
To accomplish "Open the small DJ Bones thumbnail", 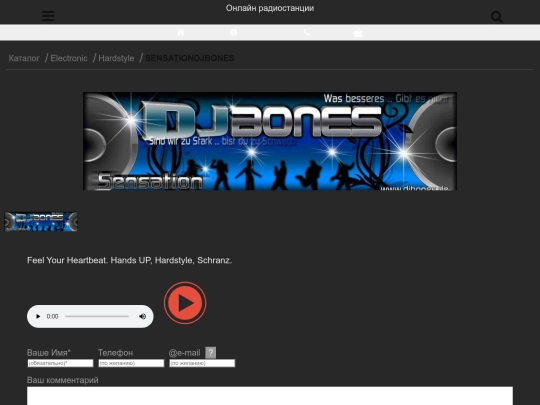I will tap(41, 221).
